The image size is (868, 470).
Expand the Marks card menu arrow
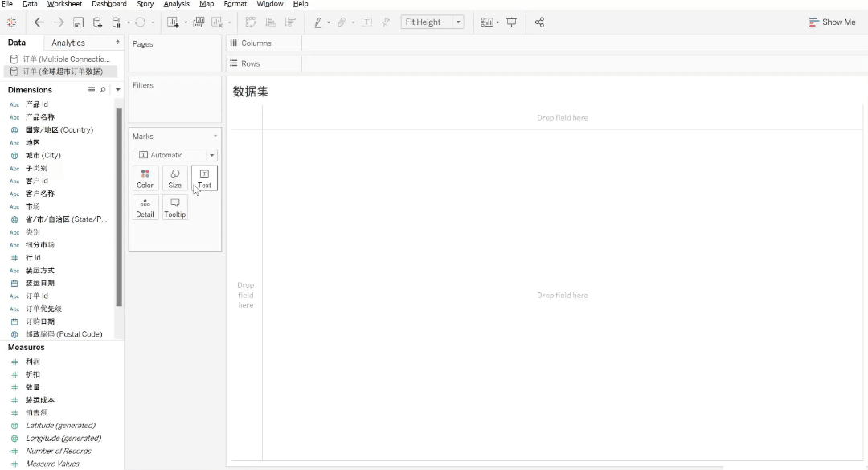(215, 137)
